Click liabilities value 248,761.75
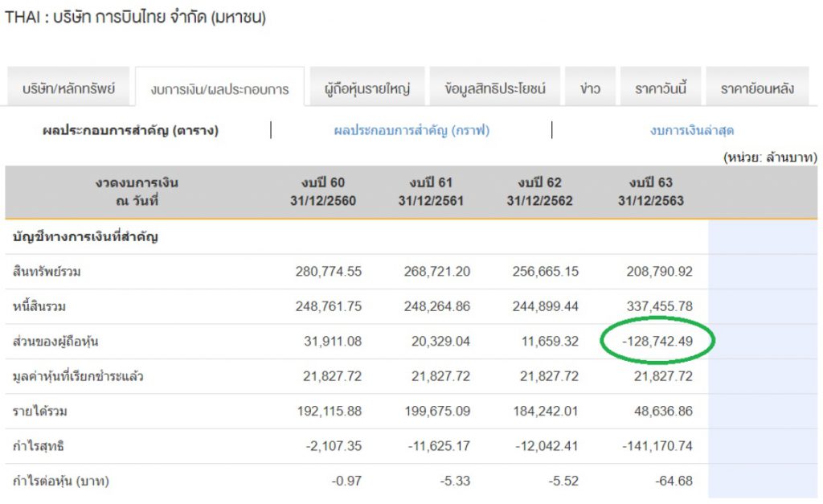This screenshot has width=823, height=504. [329, 306]
